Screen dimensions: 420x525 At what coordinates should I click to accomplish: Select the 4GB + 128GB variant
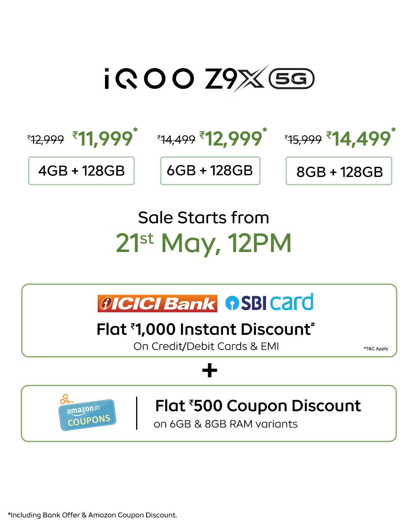coord(81,171)
